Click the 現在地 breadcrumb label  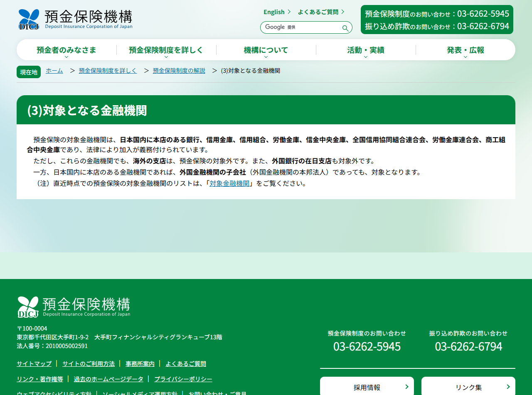29,72
